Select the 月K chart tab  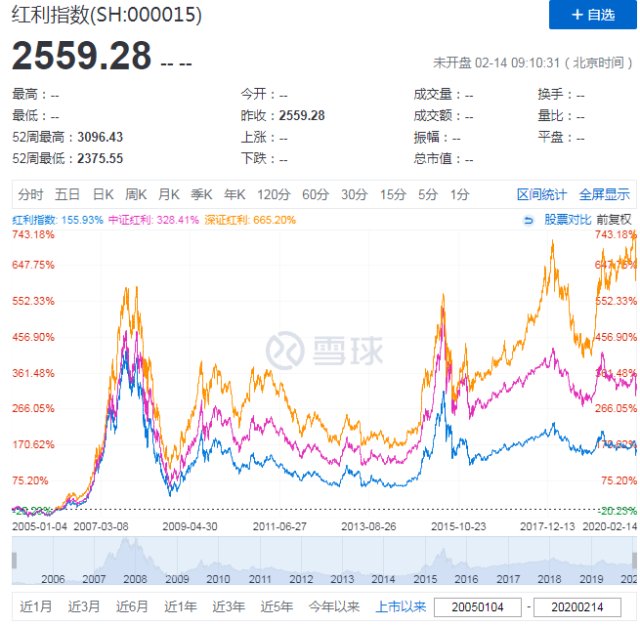tap(169, 194)
